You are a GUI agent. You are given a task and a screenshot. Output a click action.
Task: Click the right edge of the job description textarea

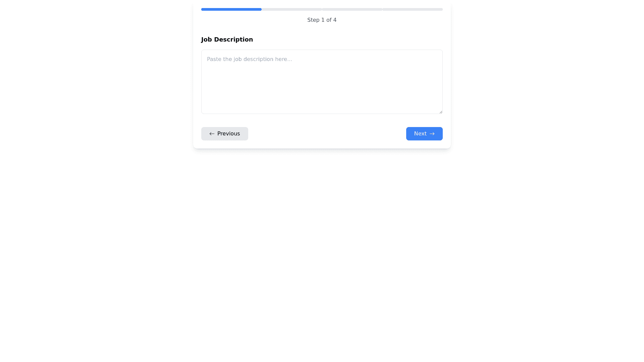(440, 82)
